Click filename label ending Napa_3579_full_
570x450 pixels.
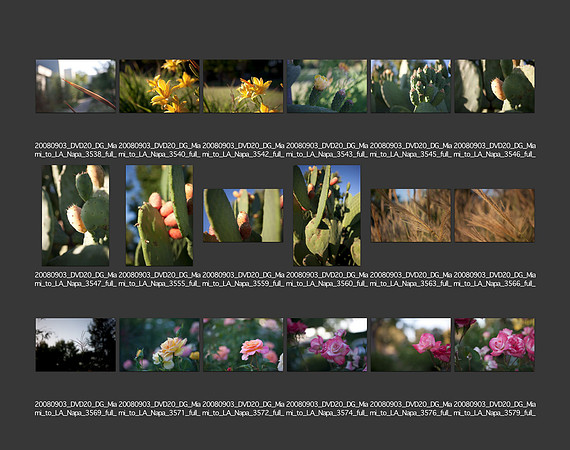[x=494, y=408]
